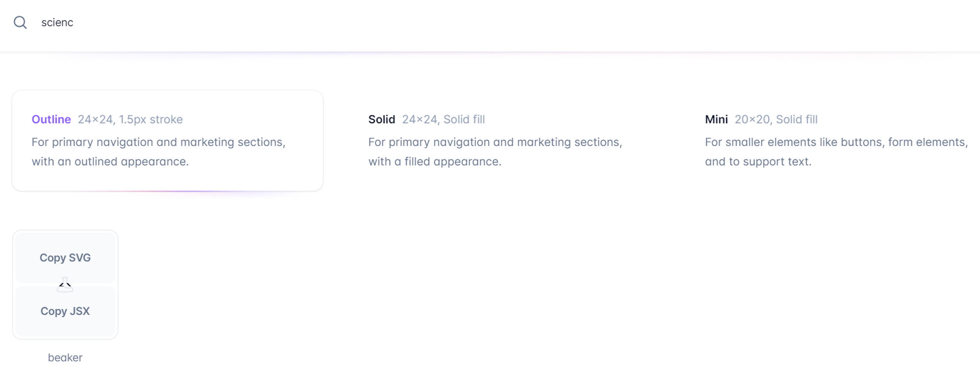
Task: Copy the beaker icon as JSX
Action: tap(65, 311)
